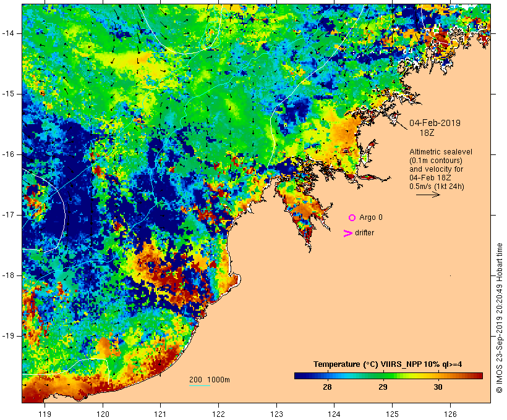Click the longitude axis label 123
The height and width of the screenshot is (420, 507).
tap(276, 414)
